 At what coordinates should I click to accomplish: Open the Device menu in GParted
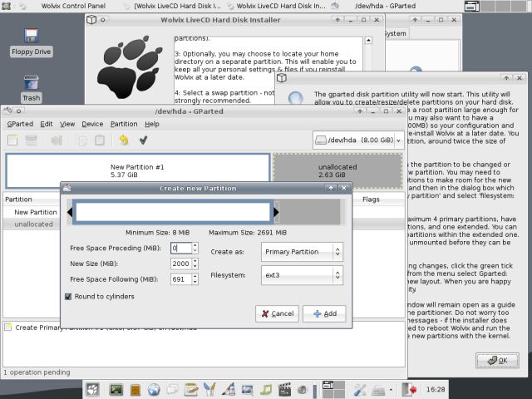[92, 124]
